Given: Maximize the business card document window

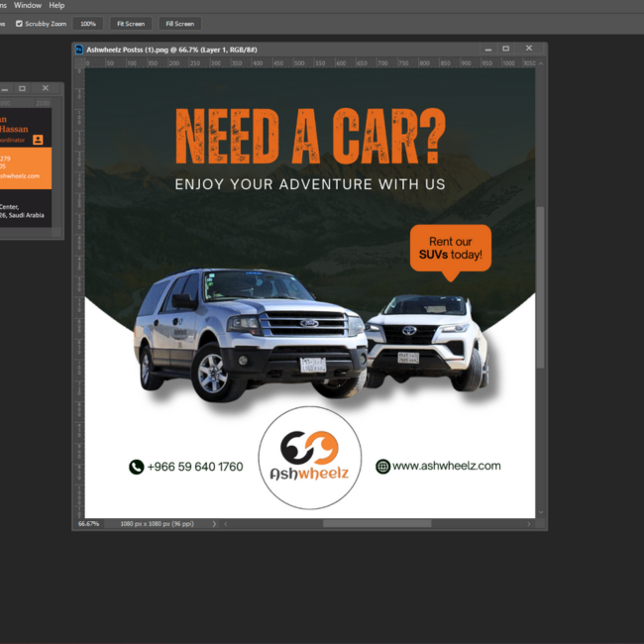Looking at the screenshot, I should [x=22, y=88].
